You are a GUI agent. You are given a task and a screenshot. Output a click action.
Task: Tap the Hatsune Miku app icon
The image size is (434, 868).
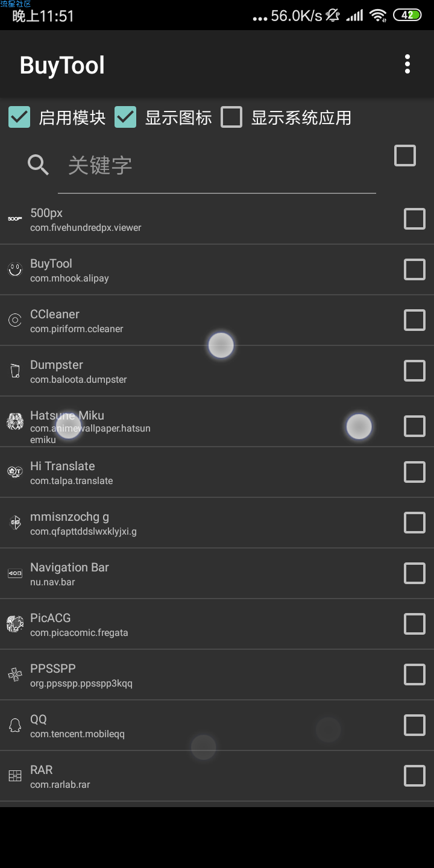15,421
